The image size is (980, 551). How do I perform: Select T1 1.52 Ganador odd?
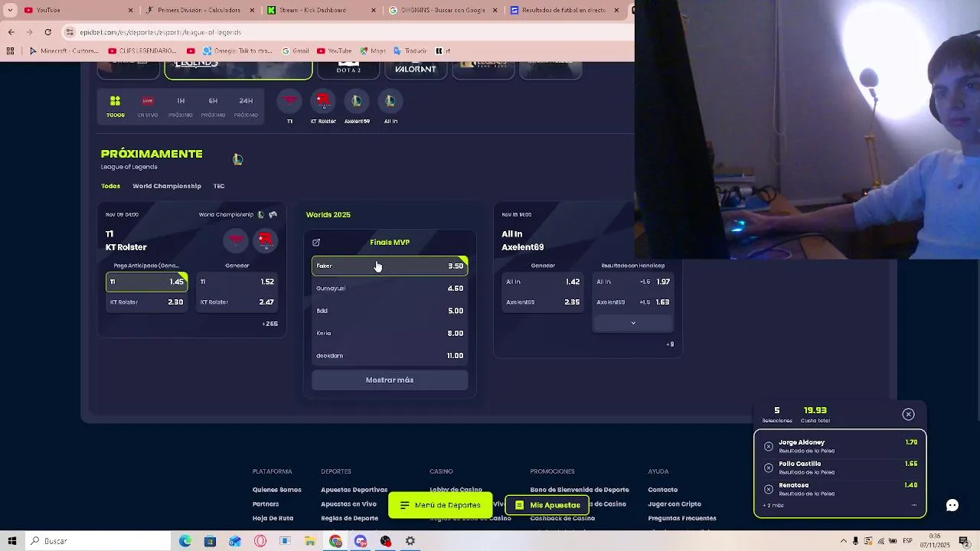[x=237, y=282]
